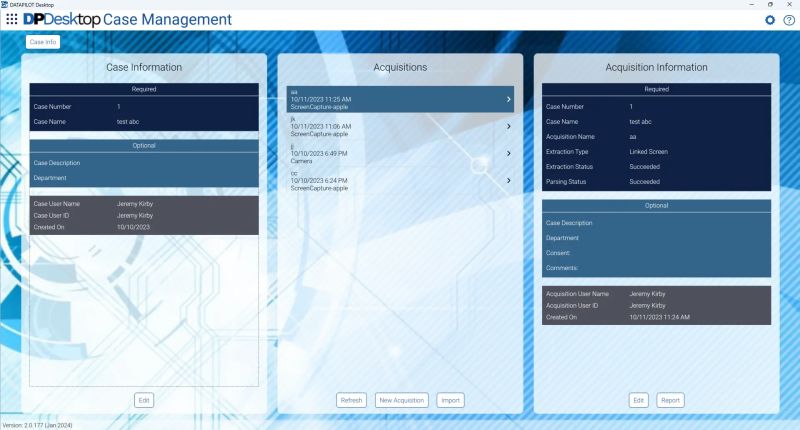The width and height of the screenshot is (800, 430).
Task: Click Department row in Acquisition Information
Action: point(656,238)
